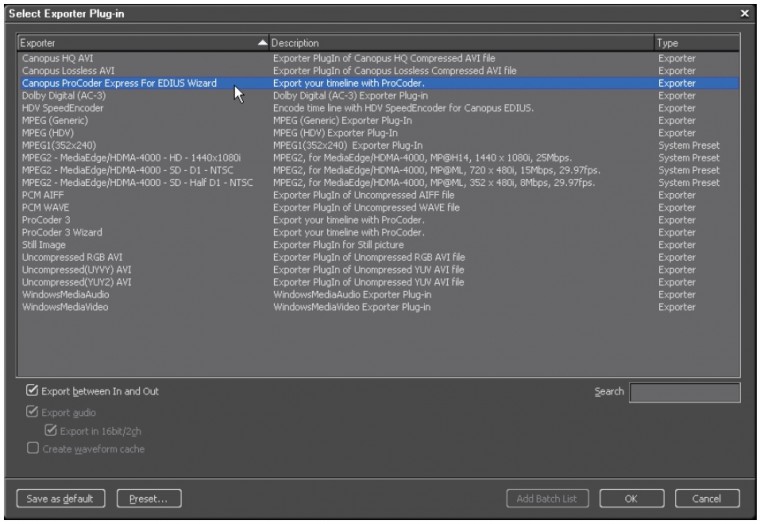Select the Canopus Lossless AVI exporter
The width and height of the screenshot is (760, 524).
378,71
